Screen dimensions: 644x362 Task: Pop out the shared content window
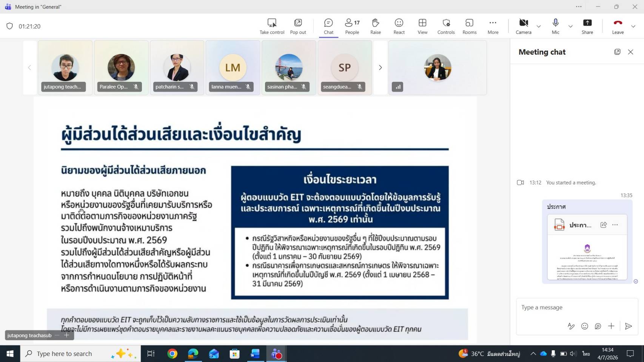pyautogui.click(x=298, y=26)
